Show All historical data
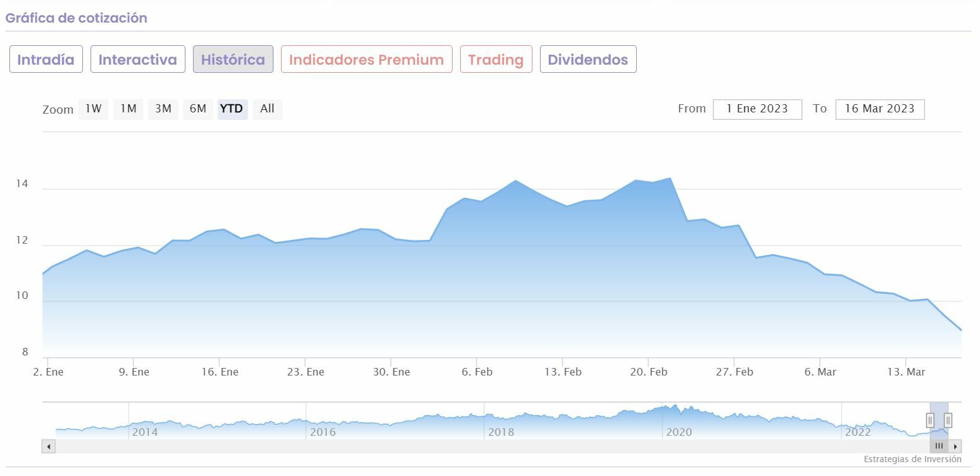The width and height of the screenshot is (980, 476). (x=267, y=109)
